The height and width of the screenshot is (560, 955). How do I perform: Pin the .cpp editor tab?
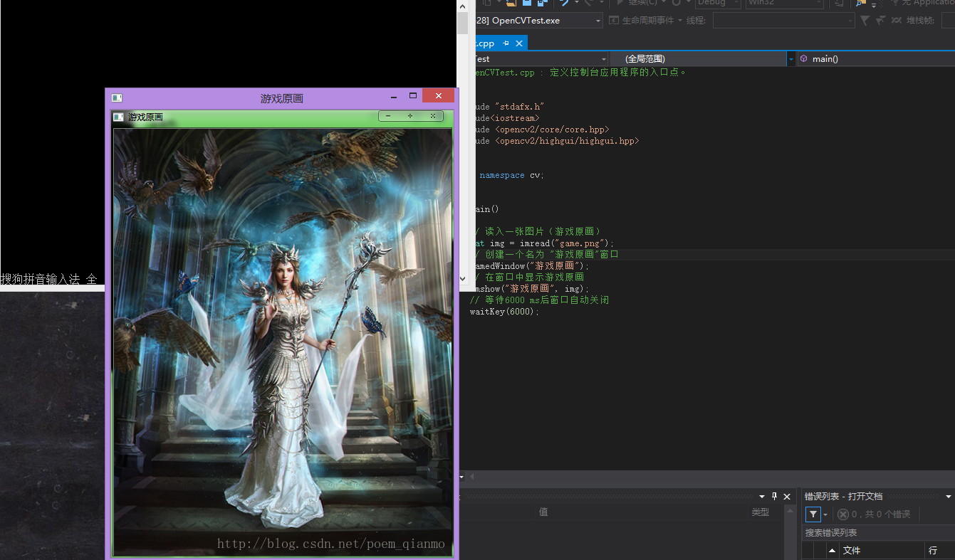point(506,43)
